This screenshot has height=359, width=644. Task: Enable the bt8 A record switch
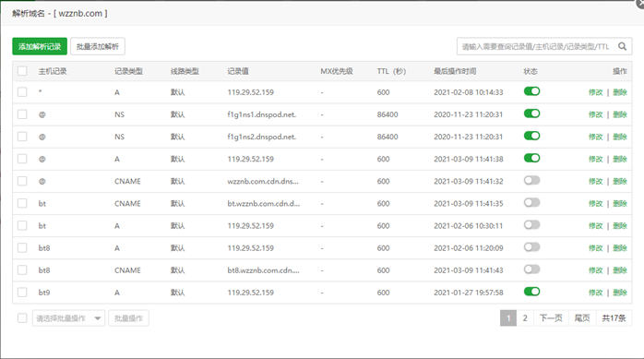531,246
